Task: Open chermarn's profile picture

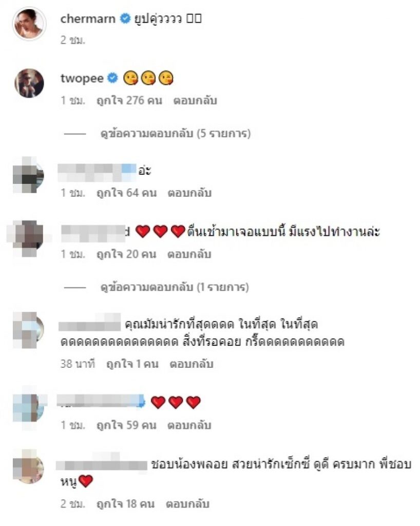Action: pos(29,23)
